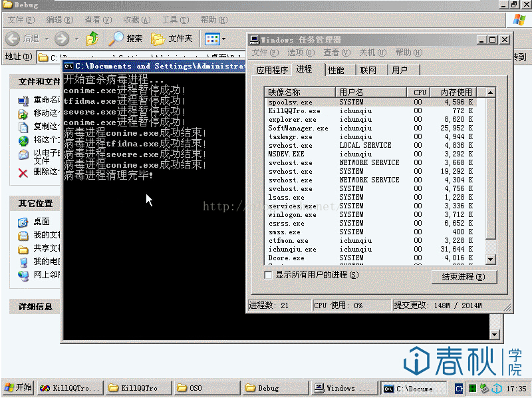Enable 显示所有用户的进程 checkbox
Screen dimensions: 532x398
pyautogui.click(x=269, y=275)
